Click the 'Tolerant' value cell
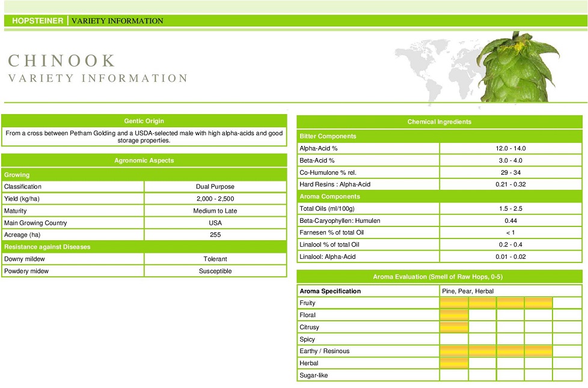 pos(215,259)
